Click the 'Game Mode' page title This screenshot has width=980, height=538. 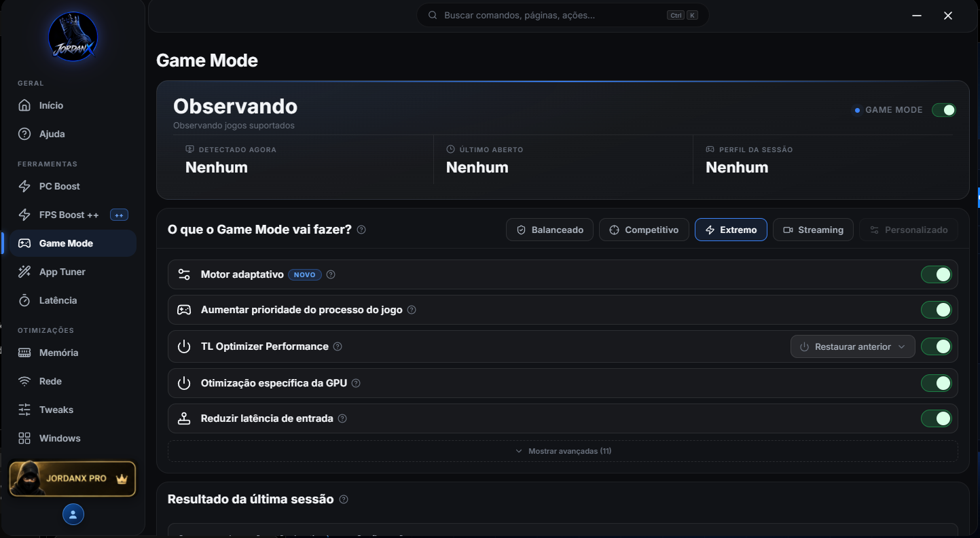tap(207, 60)
